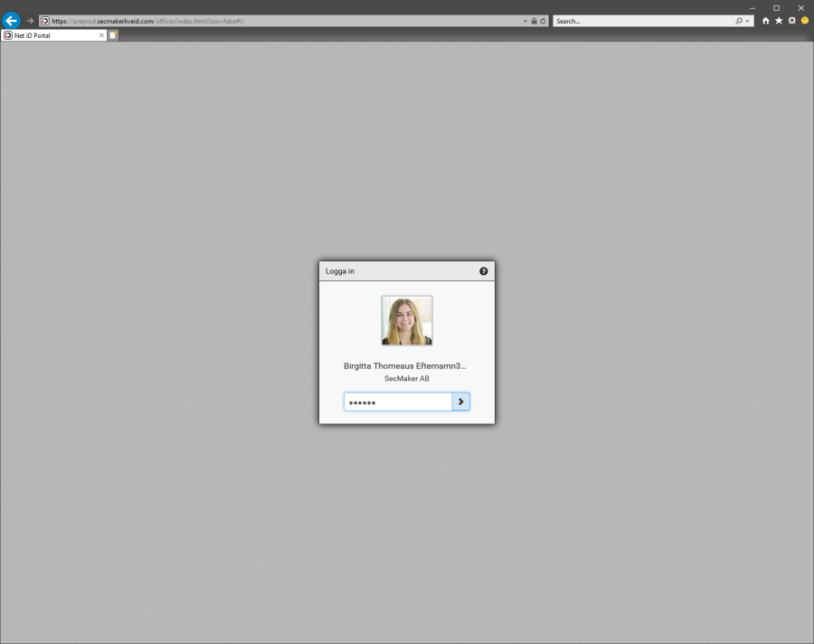Close the Net iD Portal tab

[101, 35]
